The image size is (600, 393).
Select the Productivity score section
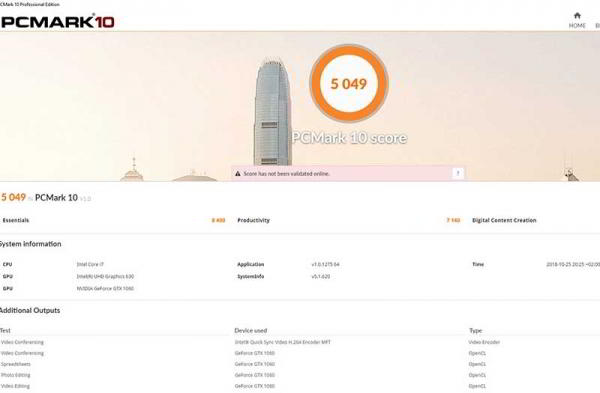[349, 220]
